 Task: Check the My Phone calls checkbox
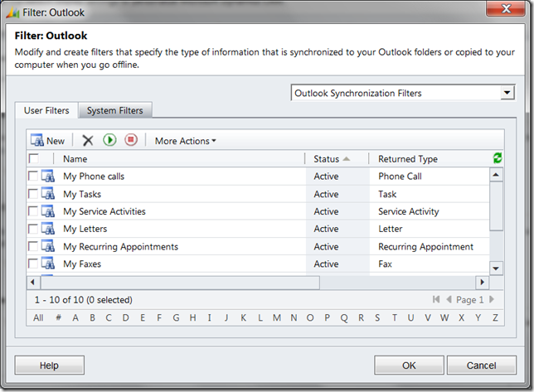[x=32, y=176]
